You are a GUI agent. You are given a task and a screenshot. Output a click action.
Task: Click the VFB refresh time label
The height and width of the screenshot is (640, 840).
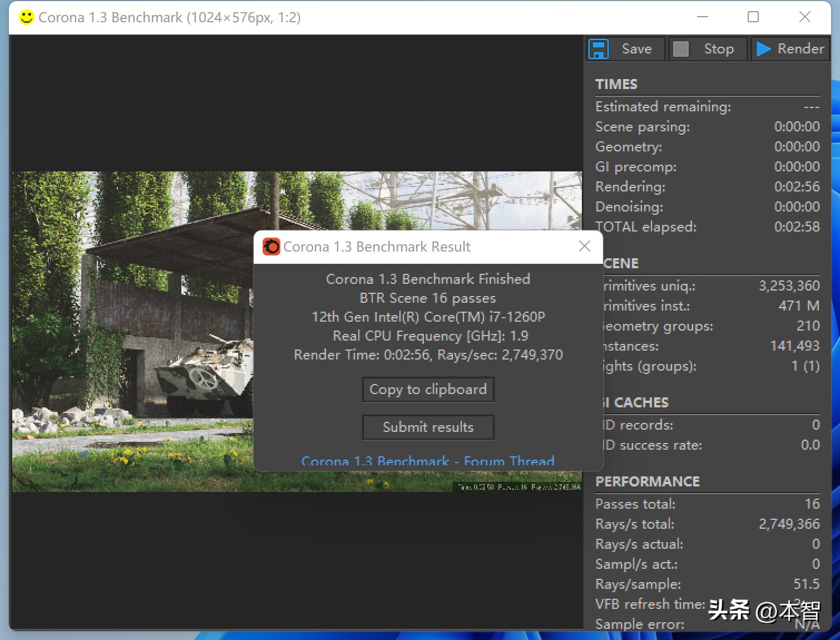coord(650,604)
